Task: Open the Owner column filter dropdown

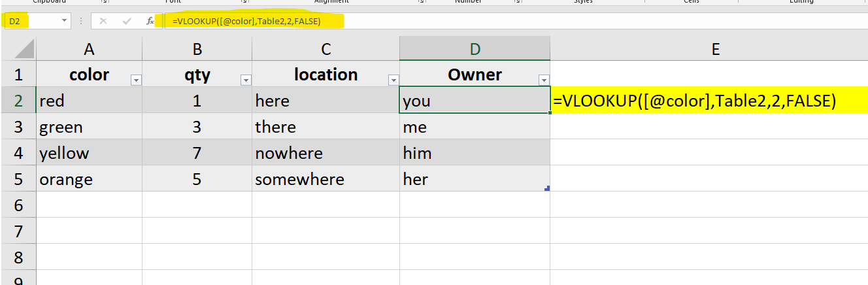Action: (x=544, y=80)
